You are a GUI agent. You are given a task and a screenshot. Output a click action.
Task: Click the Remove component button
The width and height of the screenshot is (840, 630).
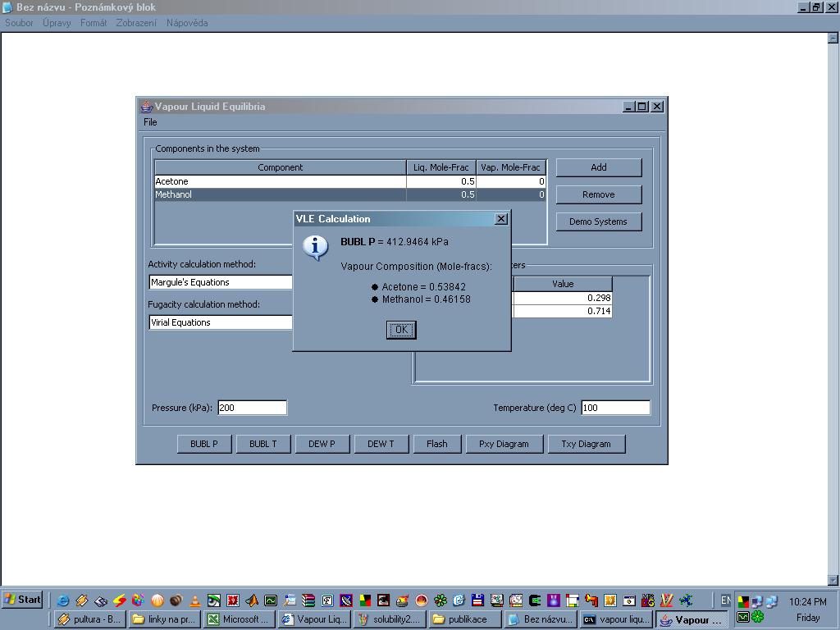[598, 194]
